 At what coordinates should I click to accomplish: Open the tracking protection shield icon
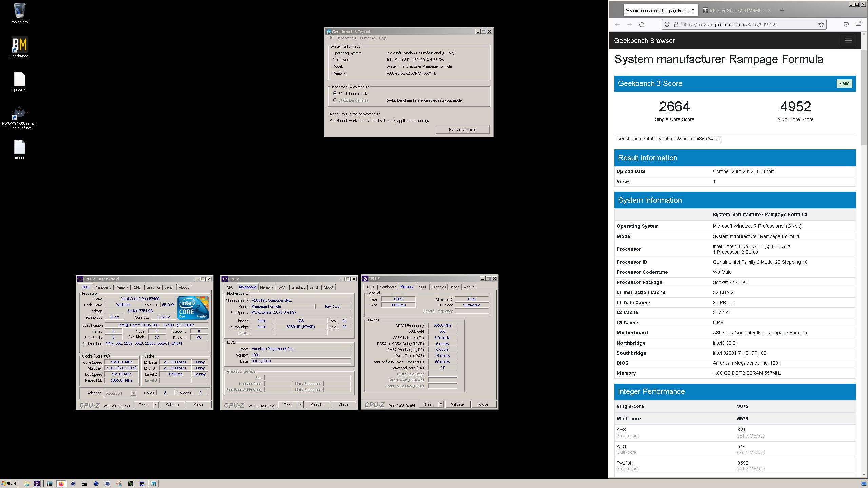click(667, 24)
